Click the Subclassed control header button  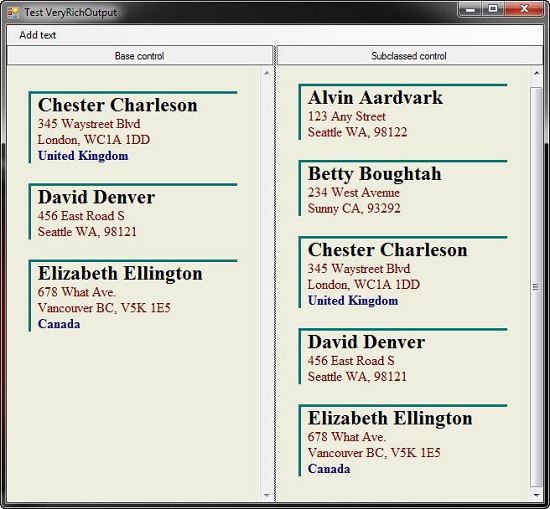(409, 56)
